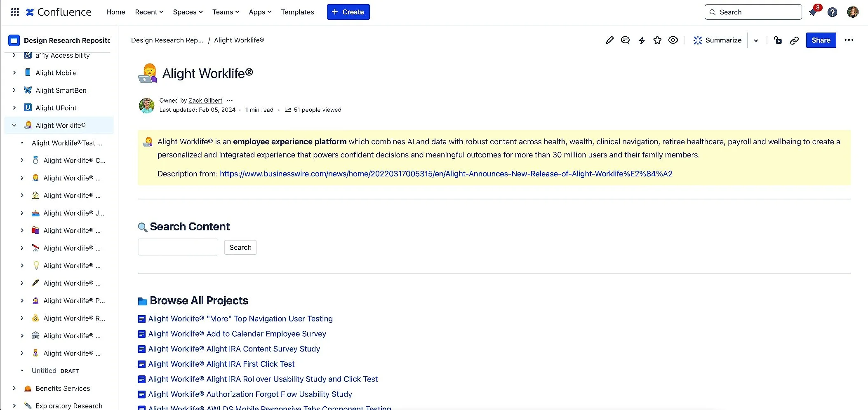Click the Alight Mobile phone icon
This screenshot has width=868, height=410.
pos(28,73)
